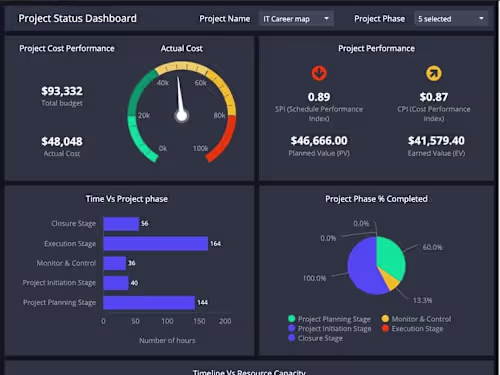The height and width of the screenshot is (375, 500).
Task: Select the Project Planning Stage bar
Action: (149, 303)
